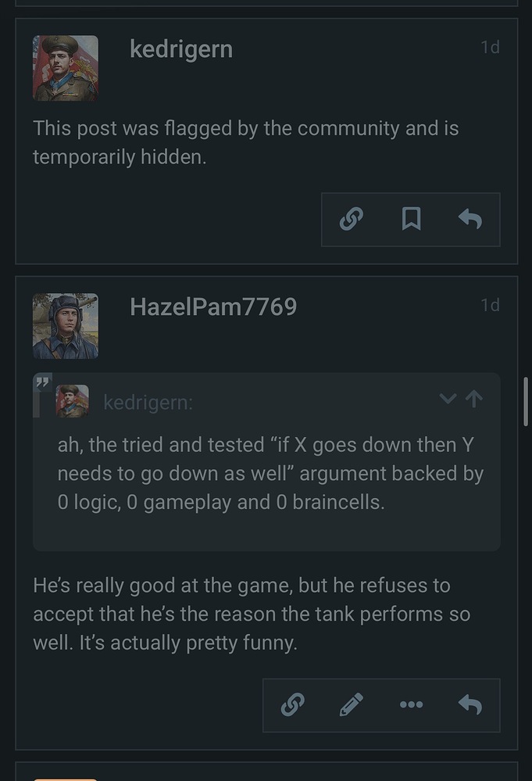Screen dimensions: 532x781
Task: Open kedrigern's profile from username
Action: (x=181, y=48)
